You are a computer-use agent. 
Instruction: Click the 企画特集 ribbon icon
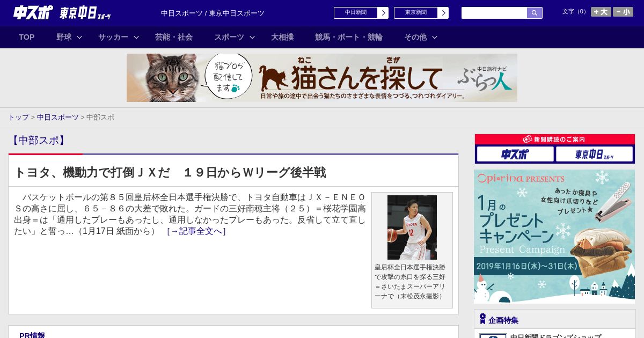[x=482, y=319]
